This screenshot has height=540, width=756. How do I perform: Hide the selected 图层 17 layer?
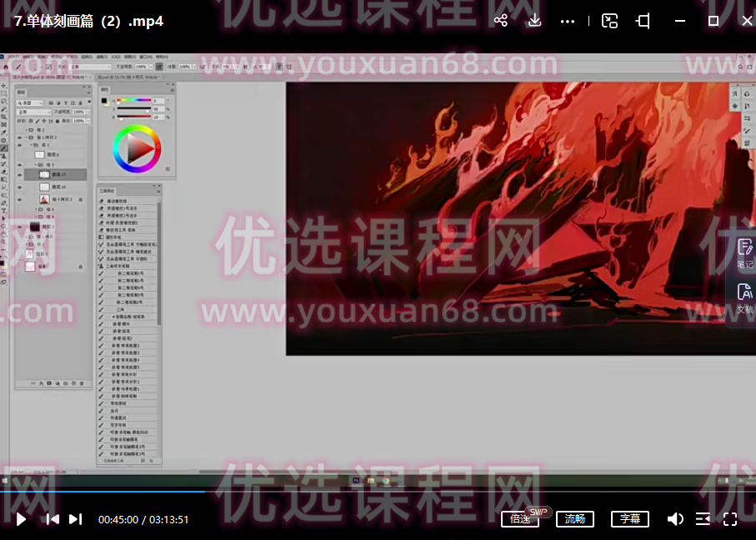click(x=21, y=174)
